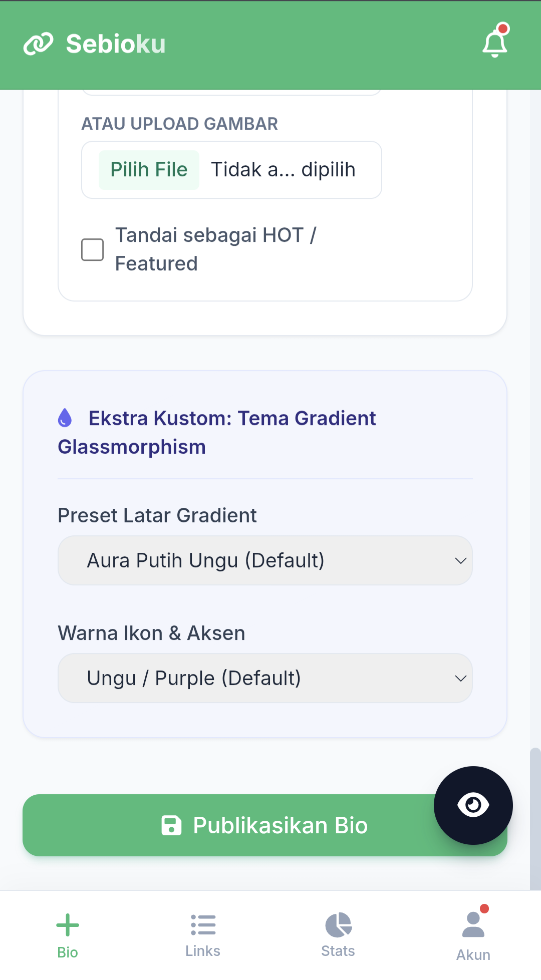Open notifications via the bell icon
Viewport: 541px width, 980px height.
coord(495,43)
